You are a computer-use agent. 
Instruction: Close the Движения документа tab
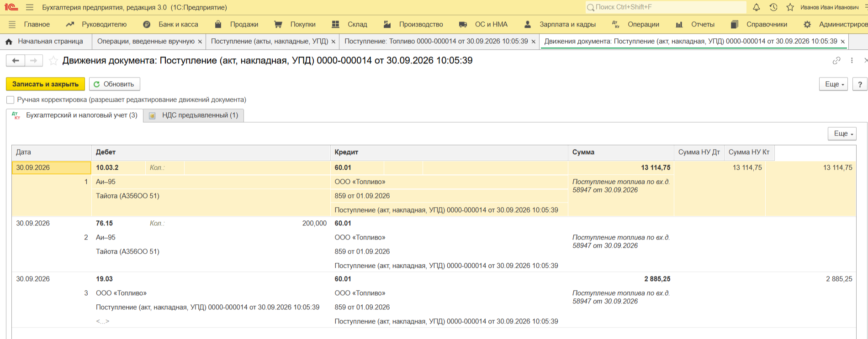[843, 42]
